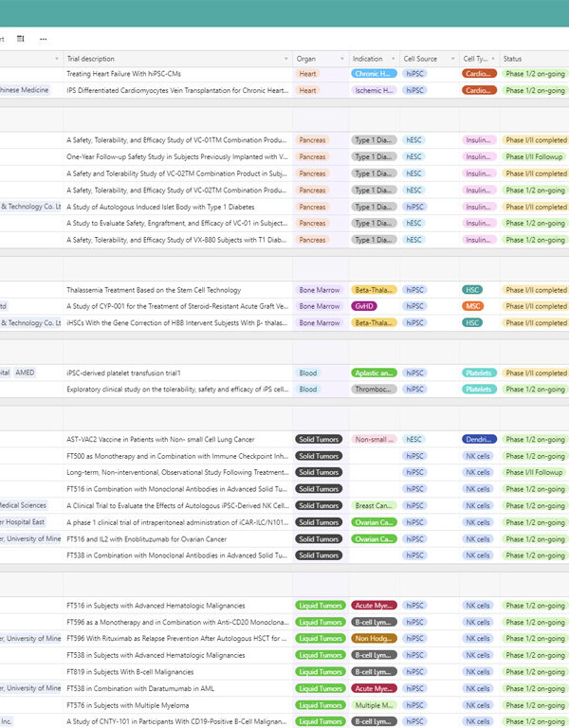Select 'Exploratory clinical study on the tolerability' cell
Screen dimensions: 569x728
click(178, 390)
